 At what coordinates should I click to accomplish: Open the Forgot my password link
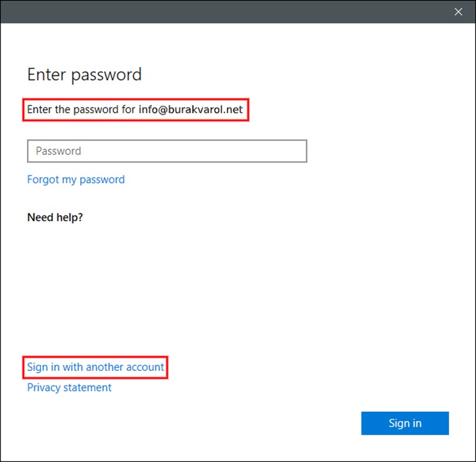tap(76, 179)
